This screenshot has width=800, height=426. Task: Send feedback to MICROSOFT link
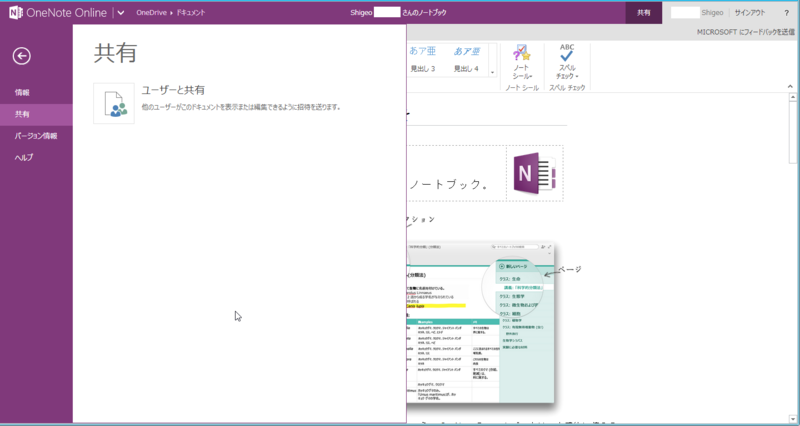[x=745, y=32]
